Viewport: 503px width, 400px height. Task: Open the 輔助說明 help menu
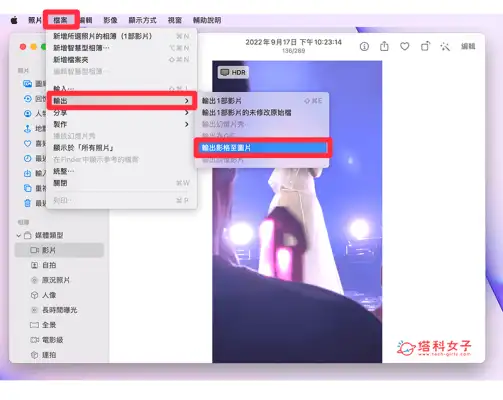[207, 20]
